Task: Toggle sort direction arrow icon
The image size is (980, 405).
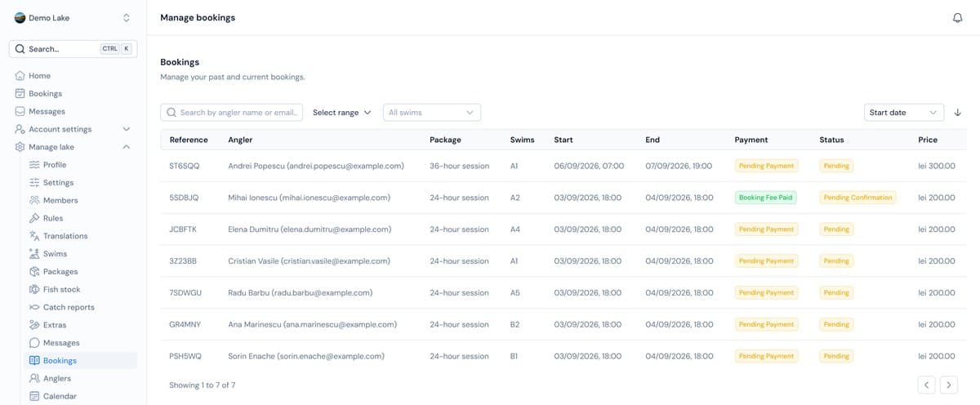Action: pyautogui.click(x=958, y=113)
